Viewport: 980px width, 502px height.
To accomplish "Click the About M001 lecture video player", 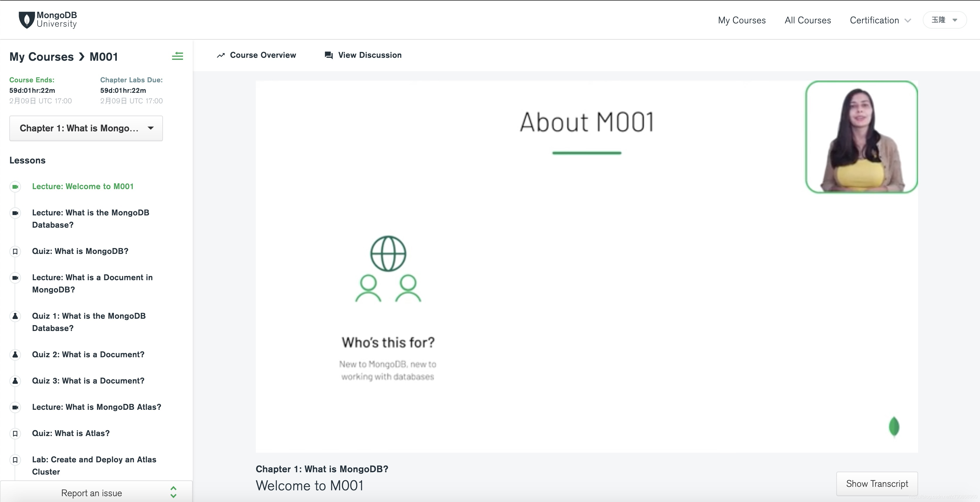I will [587, 266].
